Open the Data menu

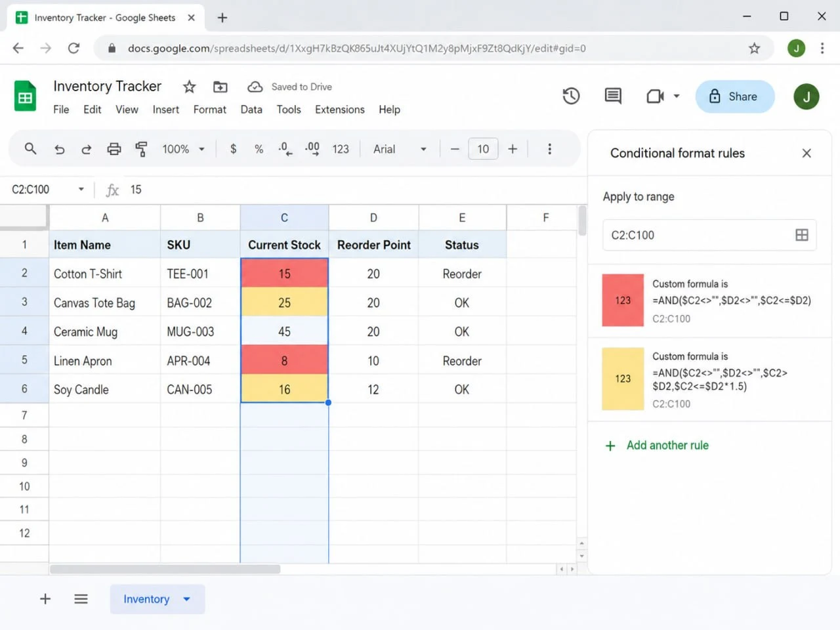(x=251, y=110)
